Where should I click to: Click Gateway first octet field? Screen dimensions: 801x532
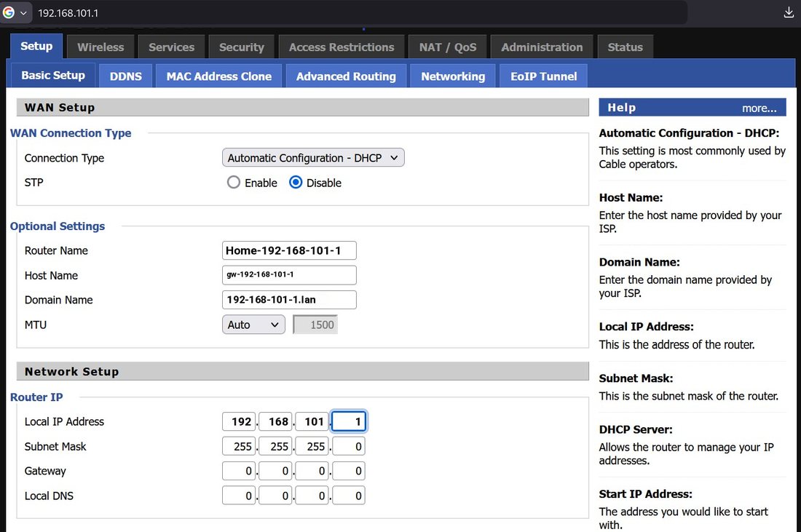pyautogui.click(x=239, y=471)
